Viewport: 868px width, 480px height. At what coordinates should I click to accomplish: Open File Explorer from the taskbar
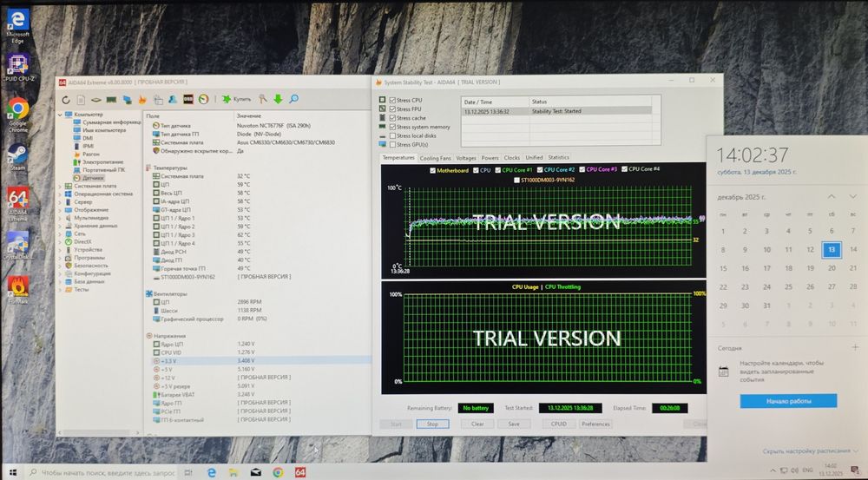233,472
